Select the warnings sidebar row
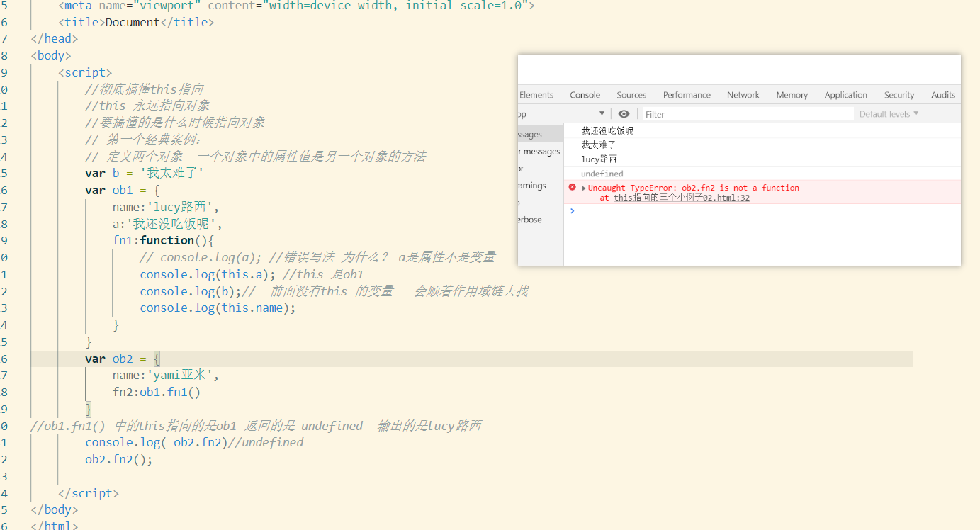The height and width of the screenshot is (530, 980). [x=541, y=186]
